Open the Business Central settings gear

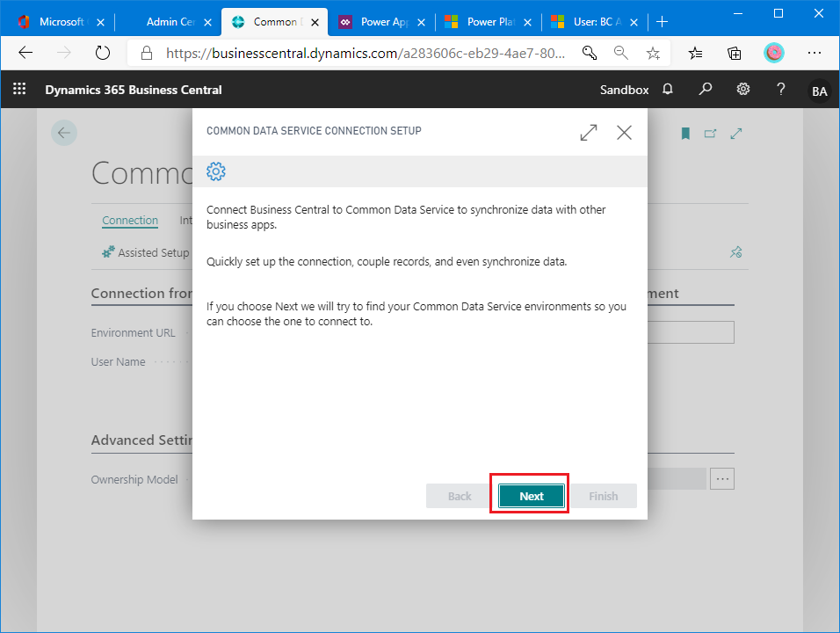743,89
